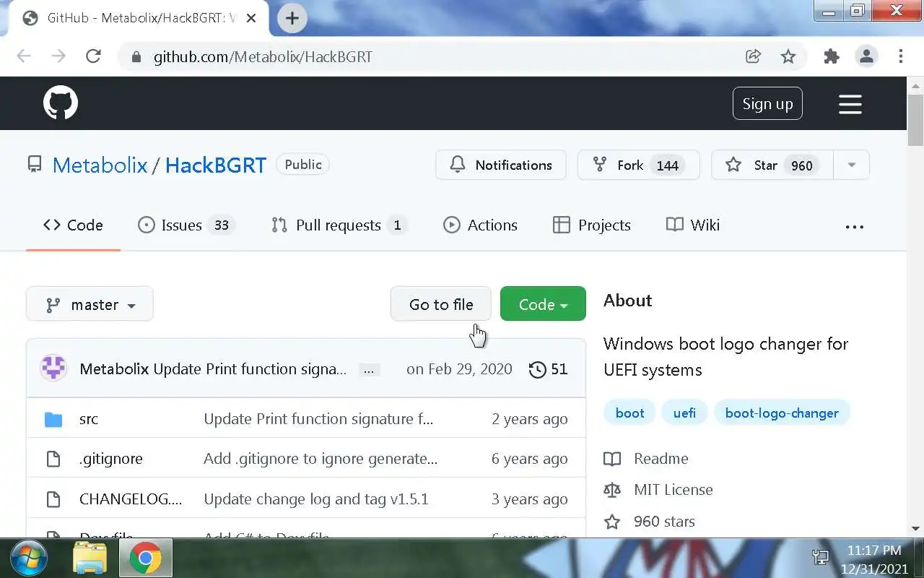Click the Public visibility badge
The width and height of the screenshot is (924, 578).
pyautogui.click(x=303, y=165)
